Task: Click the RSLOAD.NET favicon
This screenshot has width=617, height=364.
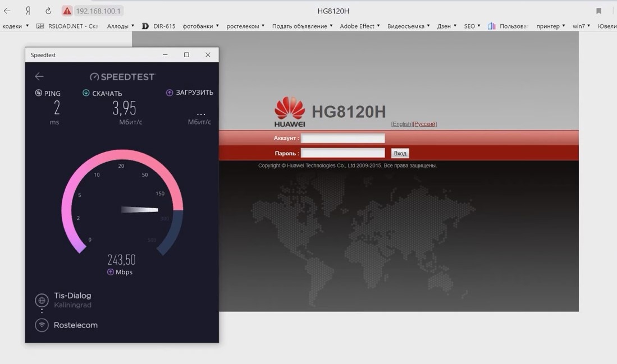Action: point(40,26)
